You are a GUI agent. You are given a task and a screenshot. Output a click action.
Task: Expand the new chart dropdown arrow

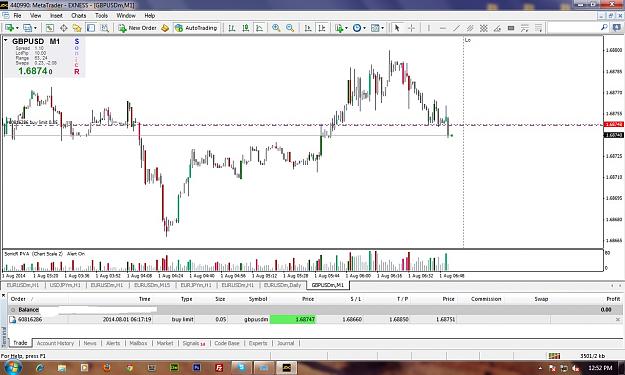coord(17,28)
